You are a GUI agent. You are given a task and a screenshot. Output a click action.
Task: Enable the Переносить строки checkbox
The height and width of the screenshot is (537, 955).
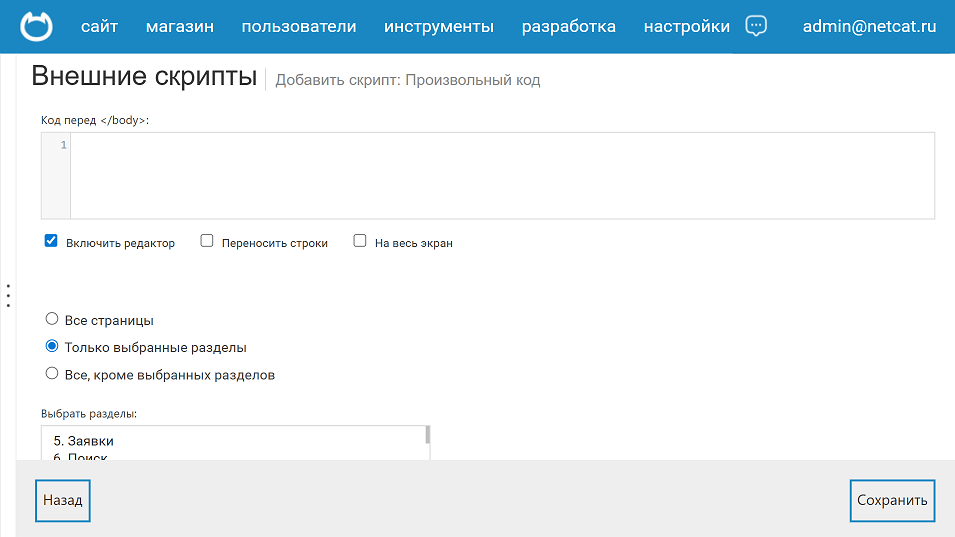pyautogui.click(x=207, y=241)
